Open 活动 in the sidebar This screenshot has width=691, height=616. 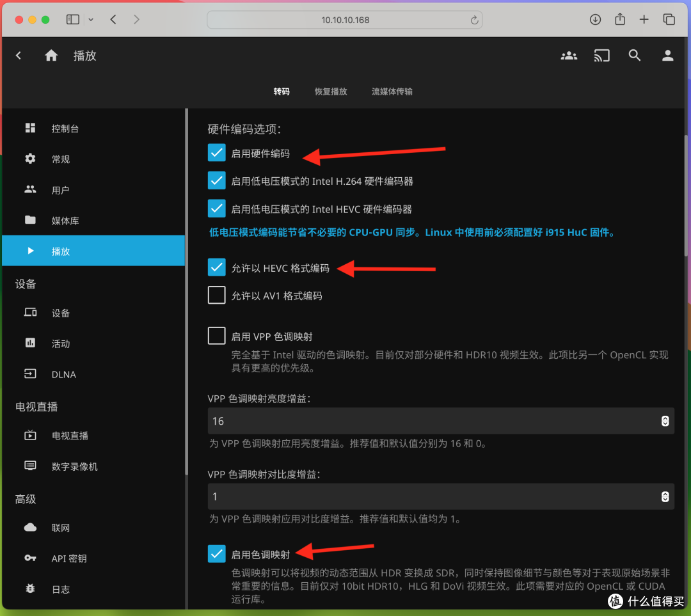93,344
